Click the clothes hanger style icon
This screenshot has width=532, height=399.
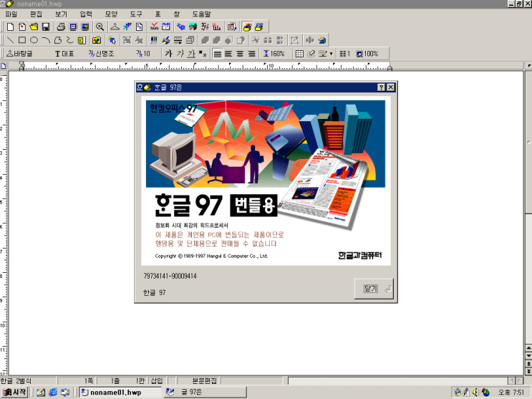[x=115, y=27]
